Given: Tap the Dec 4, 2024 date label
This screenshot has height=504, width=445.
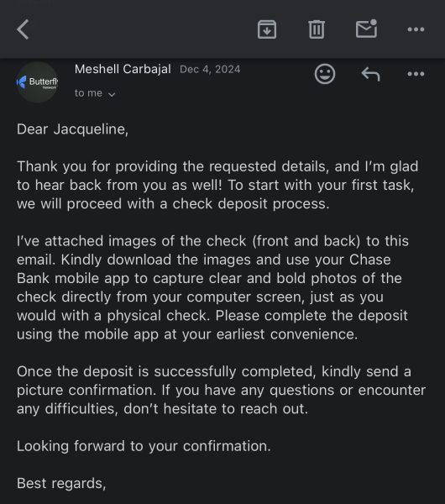Looking at the screenshot, I should 210,70.
